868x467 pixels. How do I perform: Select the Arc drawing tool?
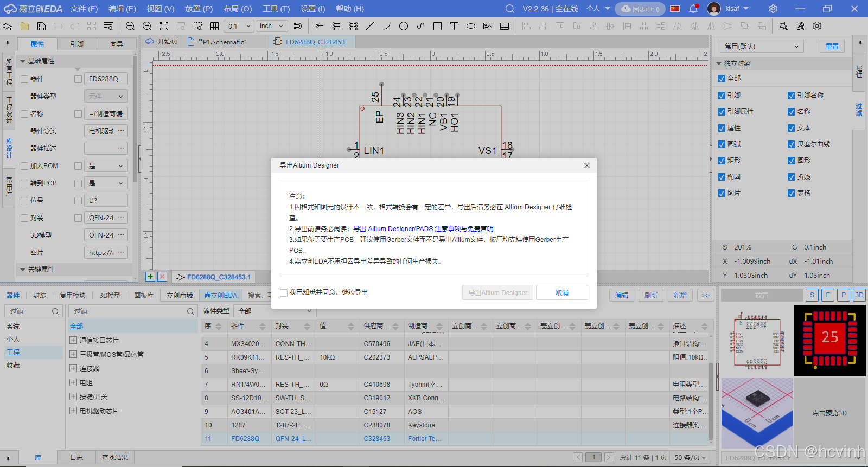(x=387, y=26)
